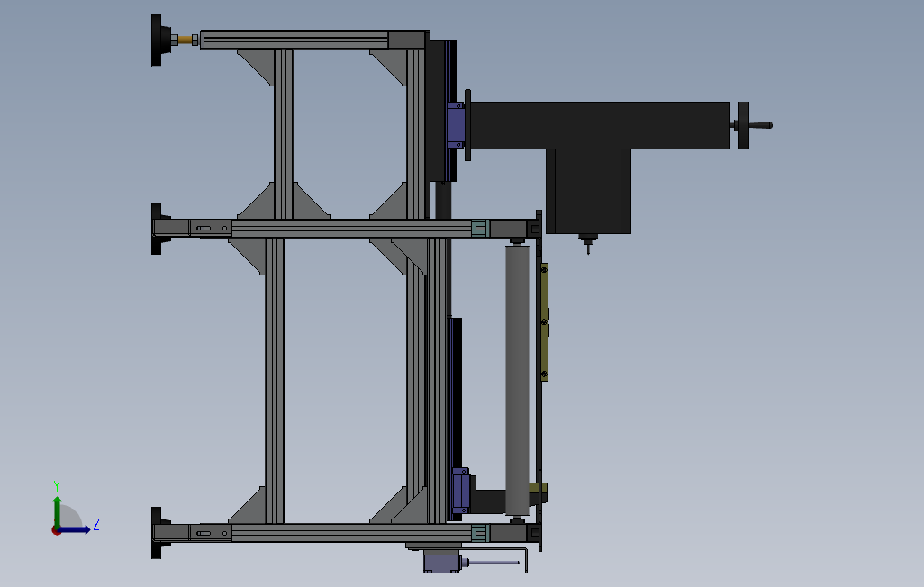Click the blue Z axis arrow of triad

point(75,530)
